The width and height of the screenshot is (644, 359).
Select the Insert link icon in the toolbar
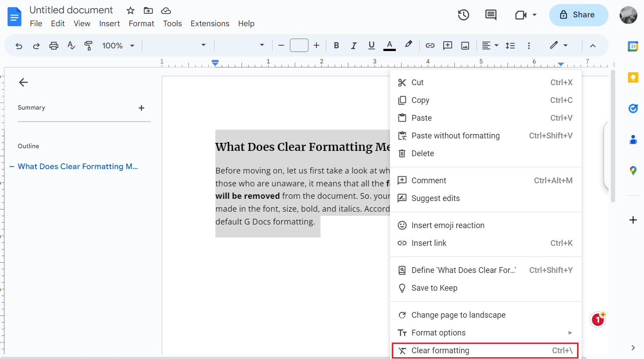[x=429, y=45]
